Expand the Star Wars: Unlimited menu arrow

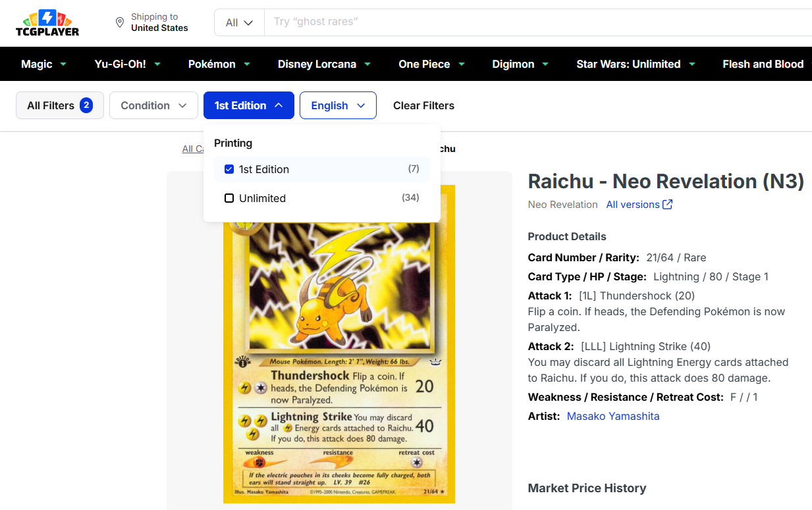tap(692, 64)
